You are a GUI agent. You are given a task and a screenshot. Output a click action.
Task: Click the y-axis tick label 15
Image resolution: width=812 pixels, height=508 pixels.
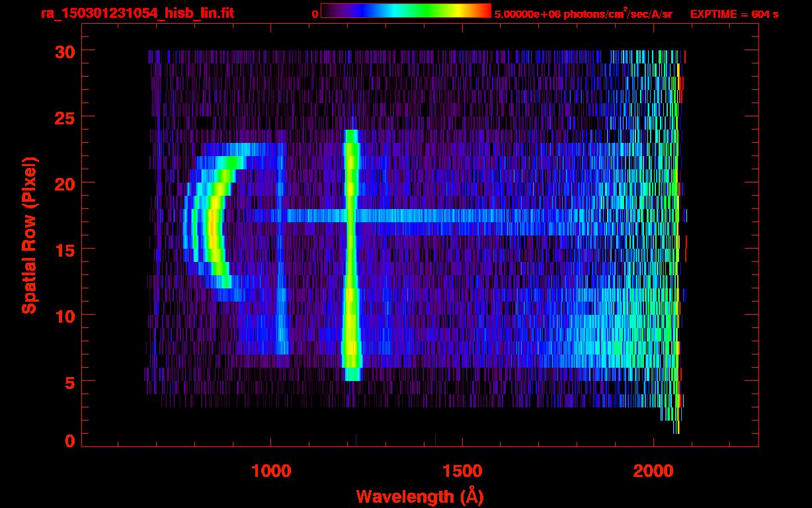coord(63,249)
